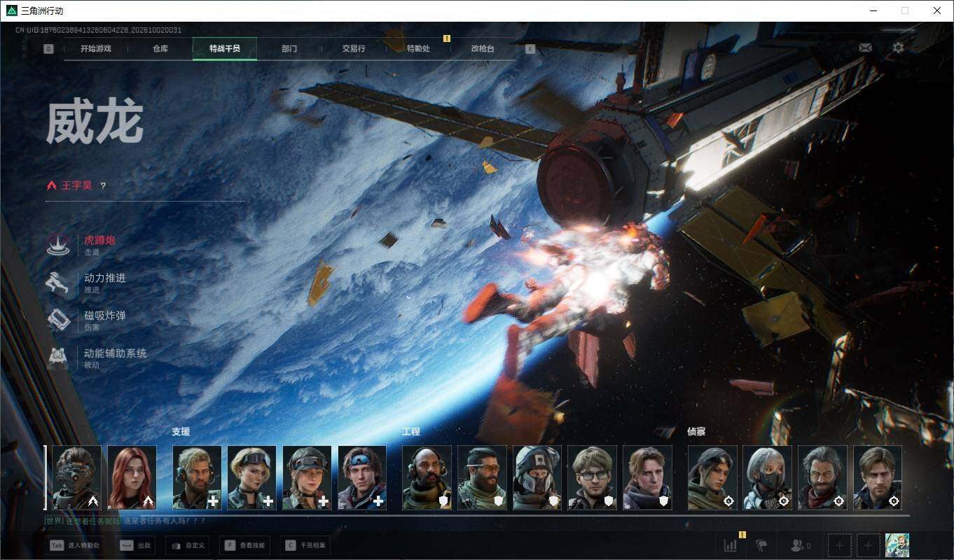This screenshot has height=560, width=954.
Task: Open the 交易行 tab
Action: [354, 49]
